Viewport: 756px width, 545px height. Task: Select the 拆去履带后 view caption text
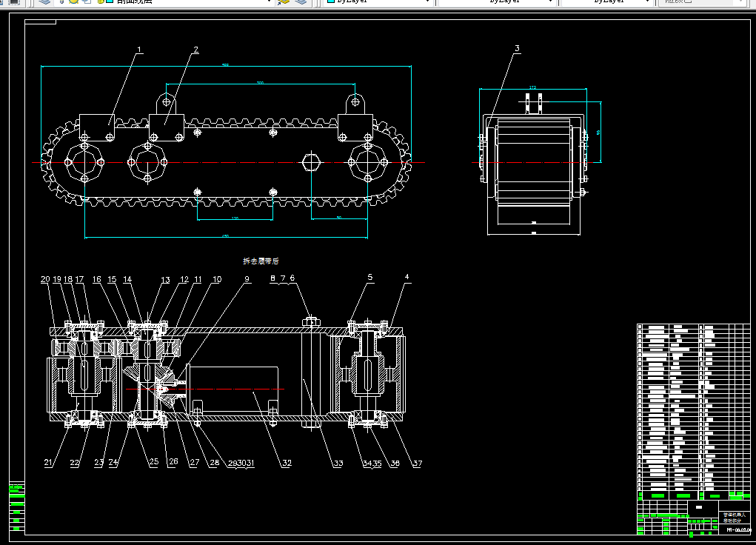click(261, 261)
